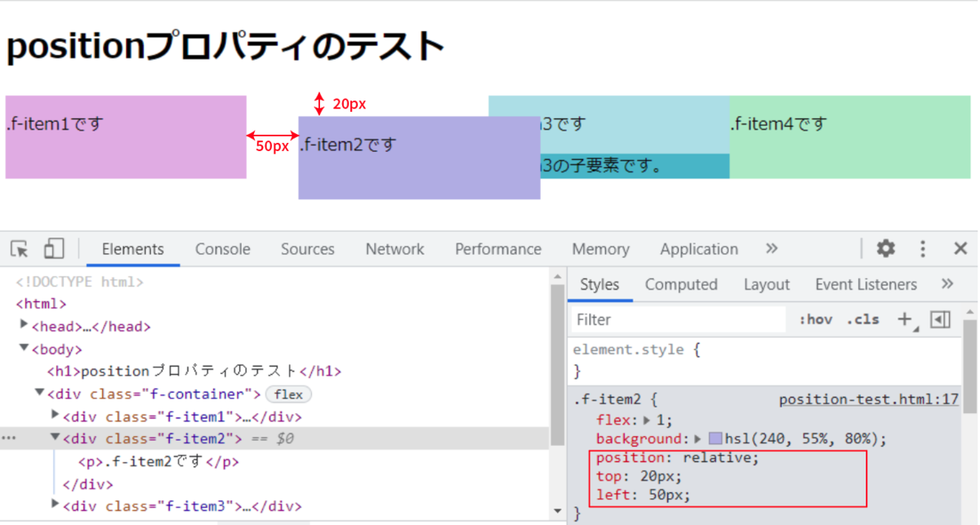Toggle the device toolbar icon
This screenshot has width=980, height=525.
click(54, 249)
